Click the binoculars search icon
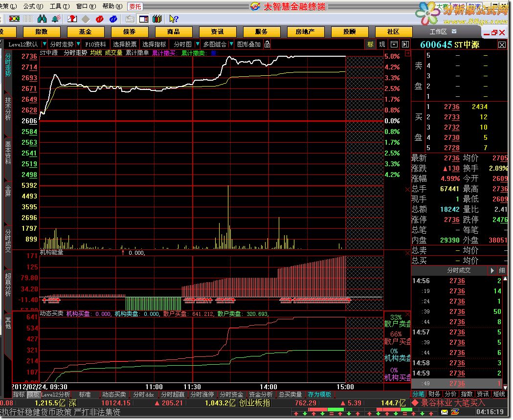513x420 pixels. [42, 19]
